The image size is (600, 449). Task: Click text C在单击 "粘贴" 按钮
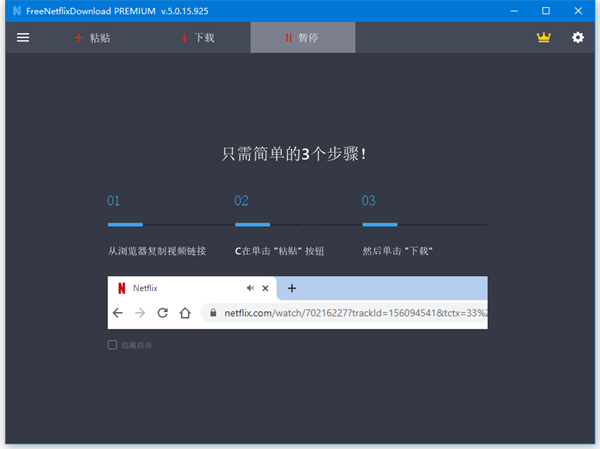click(279, 251)
